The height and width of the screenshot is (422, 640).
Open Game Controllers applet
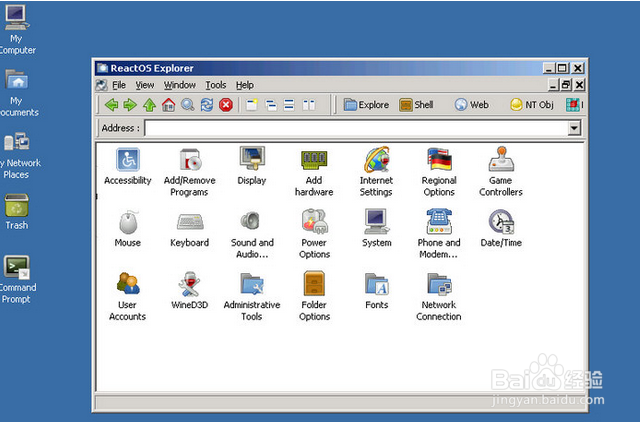tap(501, 172)
